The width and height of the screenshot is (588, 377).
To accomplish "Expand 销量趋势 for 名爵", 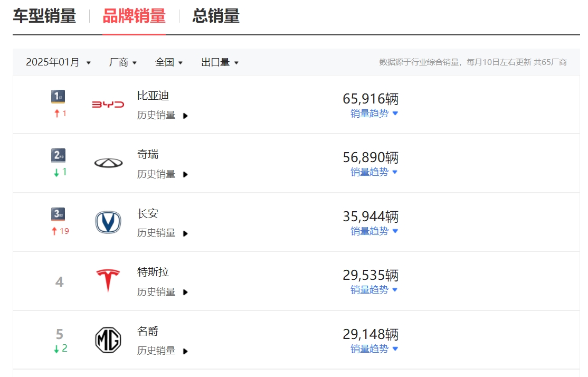I will point(374,349).
